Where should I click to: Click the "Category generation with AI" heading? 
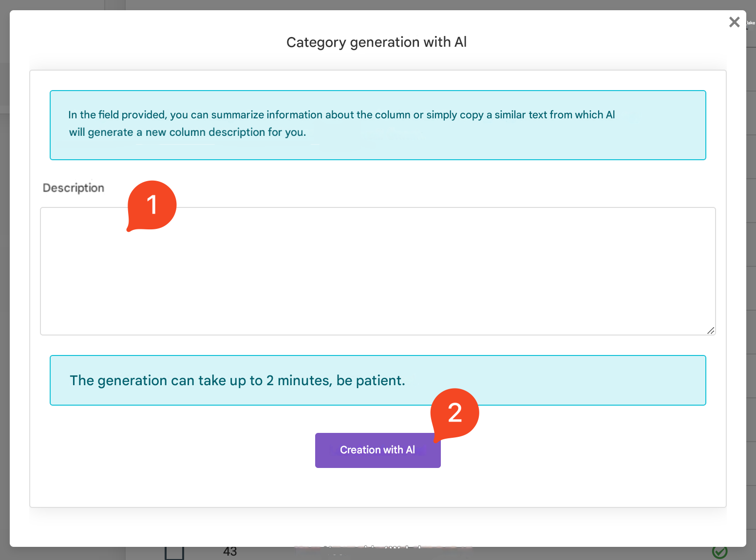[x=377, y=42]
